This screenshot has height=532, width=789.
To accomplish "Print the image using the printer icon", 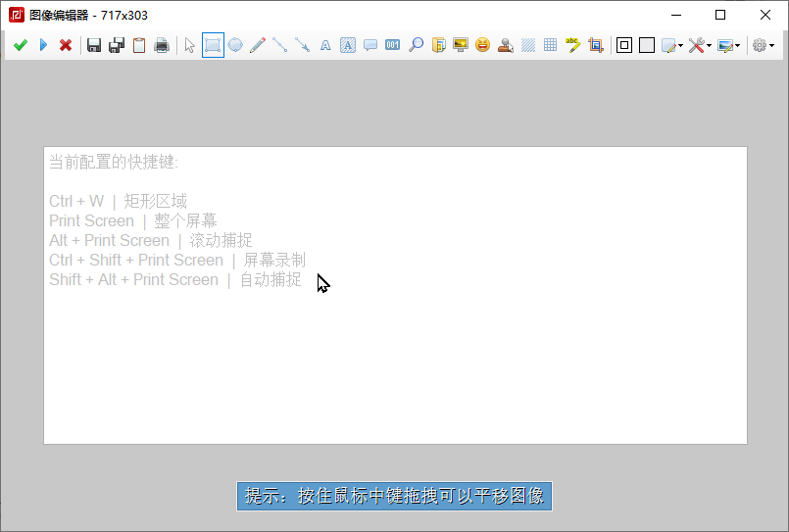I will tap(162, 45).
